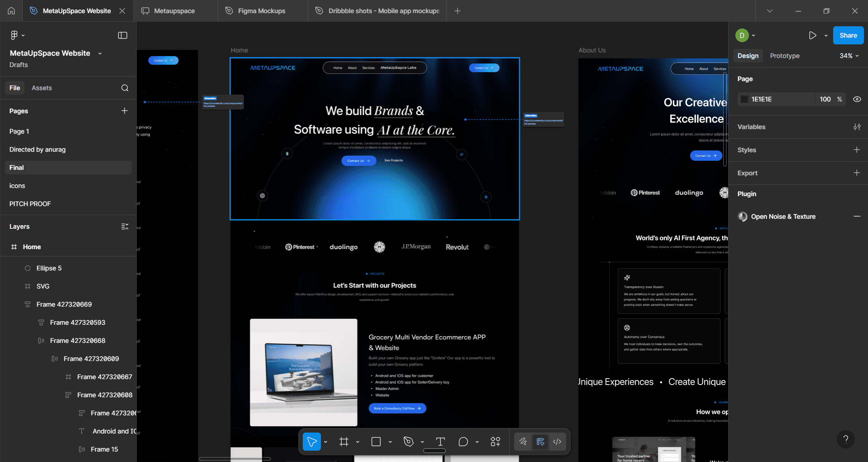Add a new page with plus button
The width and height of the screenshot is (868, 462).
point(124,111)
